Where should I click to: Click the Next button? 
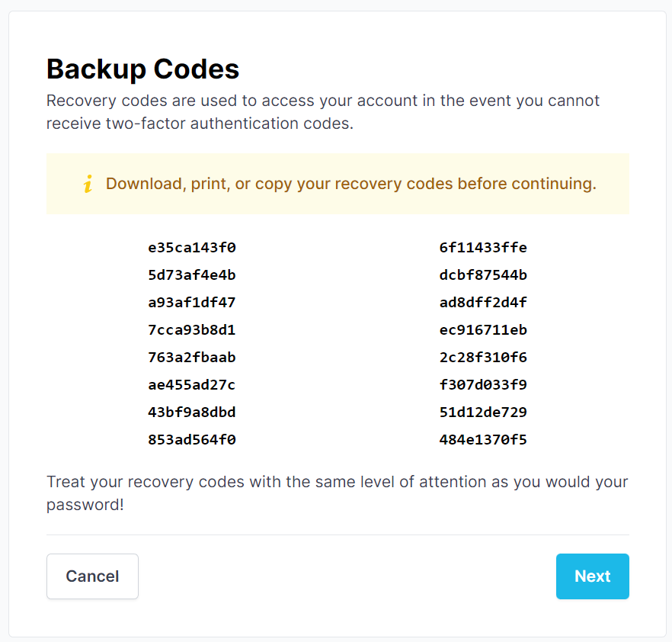tap(592, 576)
